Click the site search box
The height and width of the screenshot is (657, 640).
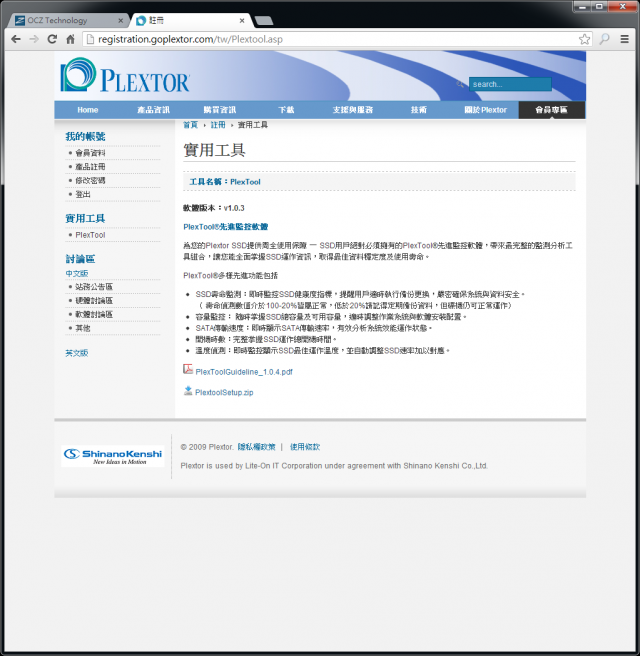pyautogui.click(x=510, y=84)
